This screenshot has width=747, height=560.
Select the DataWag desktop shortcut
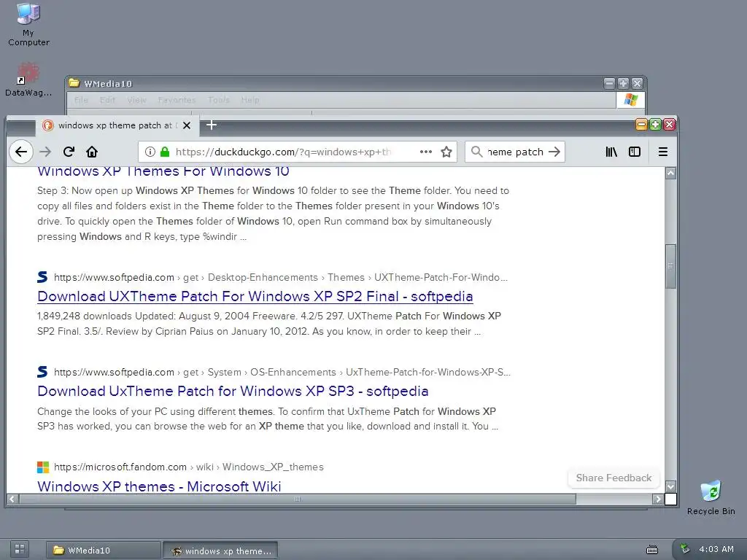point(28,79)
